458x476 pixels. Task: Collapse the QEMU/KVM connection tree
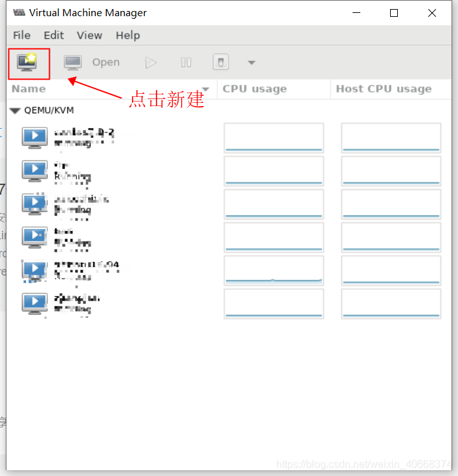[15, 111]
